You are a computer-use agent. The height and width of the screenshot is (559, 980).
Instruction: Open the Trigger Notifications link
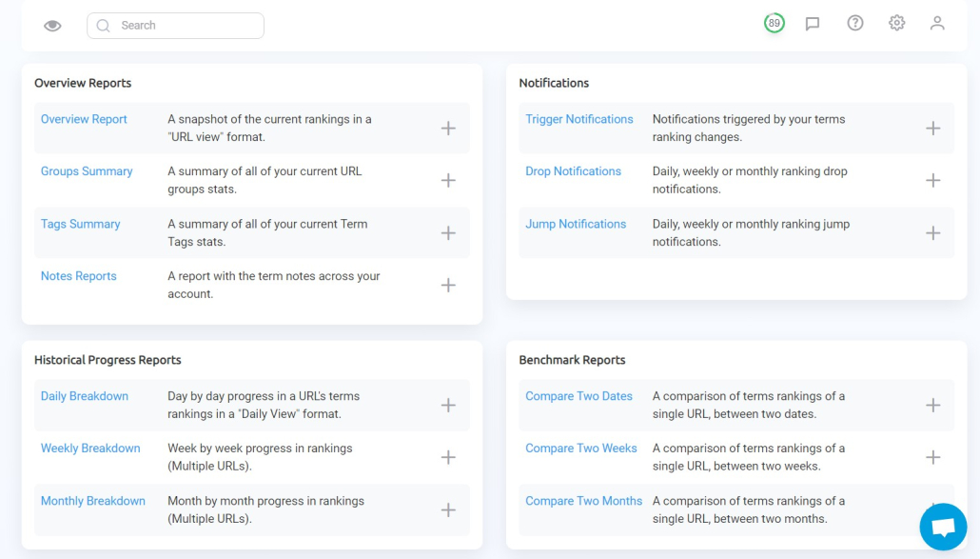[578, 119]
